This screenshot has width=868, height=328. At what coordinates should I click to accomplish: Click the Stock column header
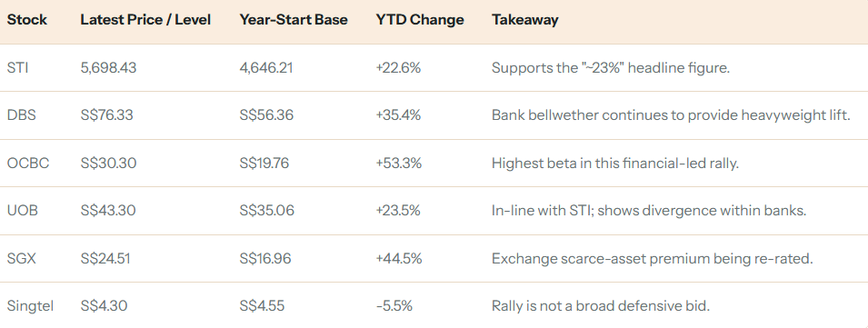click(26, 20)
